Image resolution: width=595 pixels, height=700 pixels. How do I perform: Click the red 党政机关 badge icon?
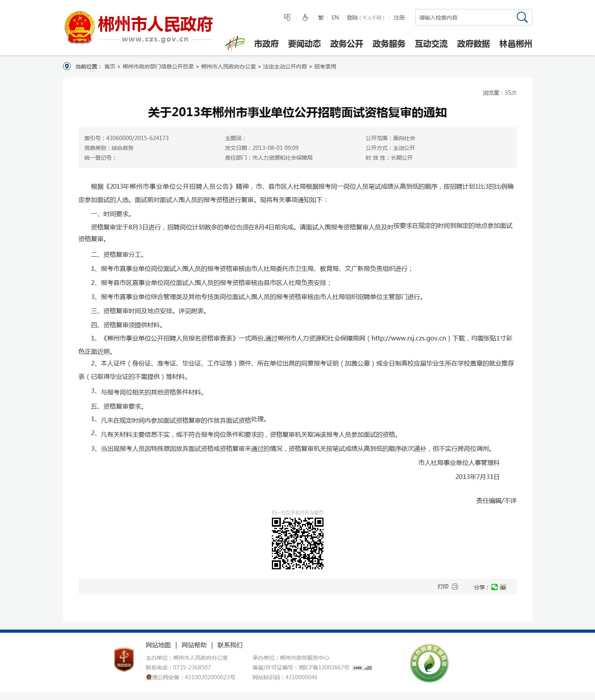pyautogui.click(x=124, y=660)
